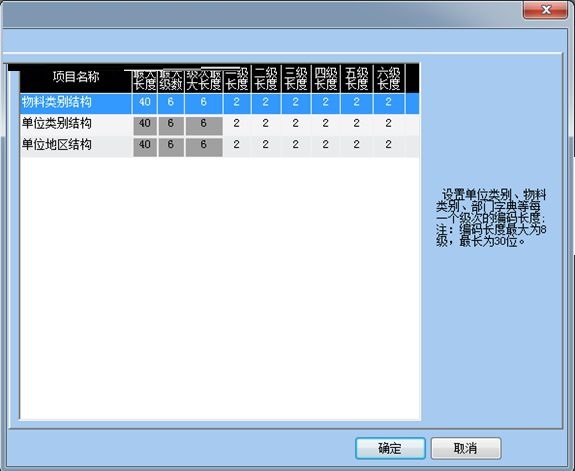Click 物料类别结构 三级长度 cell

[x=296, y=102]
